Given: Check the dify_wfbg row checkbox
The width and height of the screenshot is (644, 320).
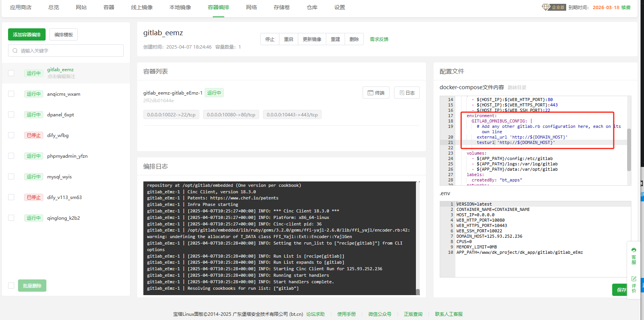Looking at the screenshot, I should (11, 135).
